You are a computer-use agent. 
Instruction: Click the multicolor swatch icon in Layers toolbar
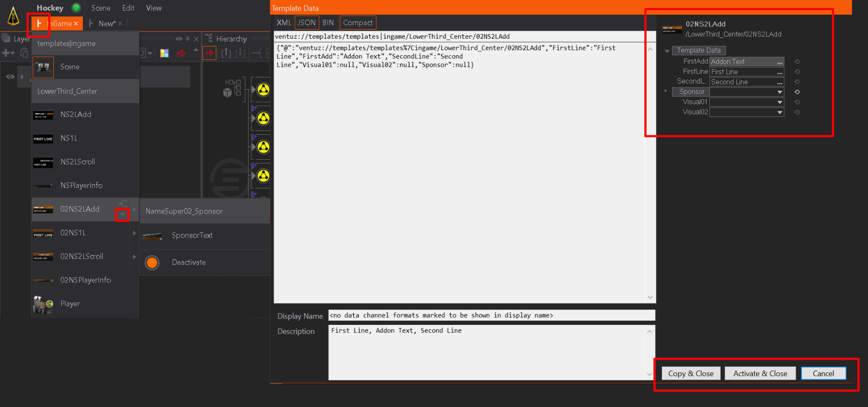pos(164,53)
